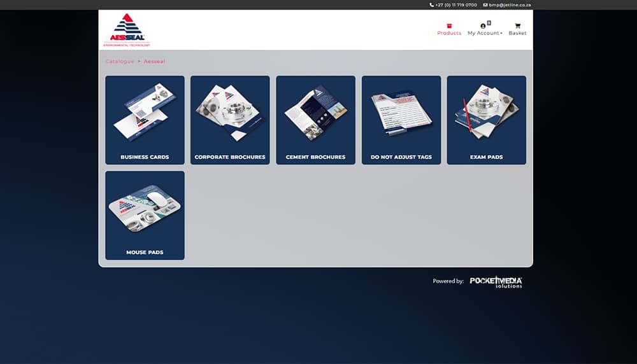Open the Products menu label
637x364 pixels.
click(x=449, y=33)
